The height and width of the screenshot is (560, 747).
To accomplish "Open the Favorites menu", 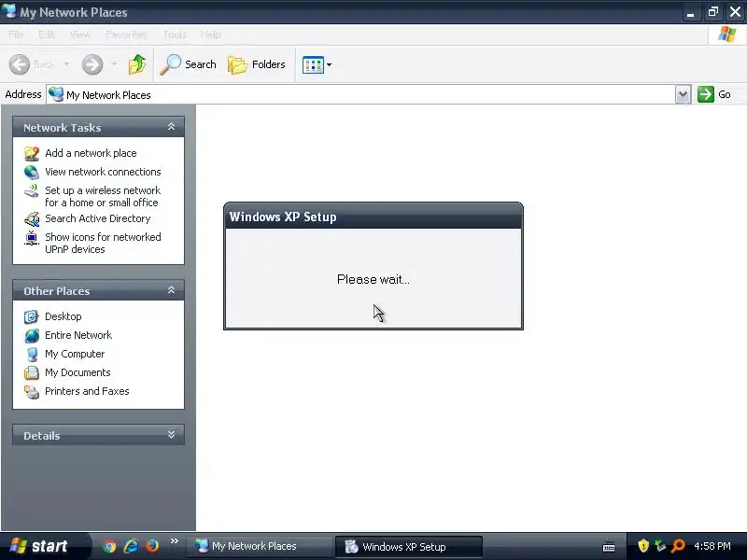I will 127,35.
